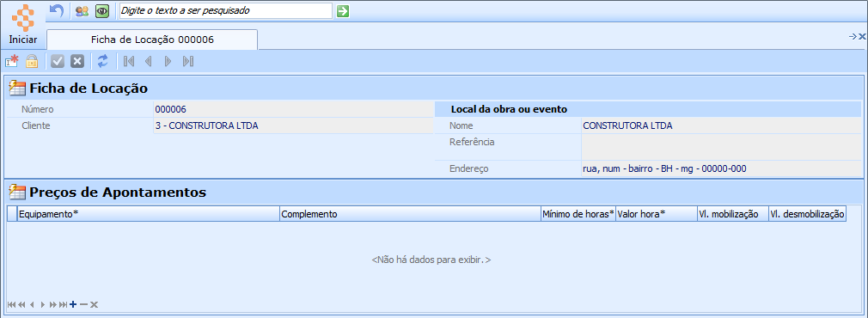The width and height of the screenshot is (868, 318).
Task: Click the Endereço label
Action: 469,169
